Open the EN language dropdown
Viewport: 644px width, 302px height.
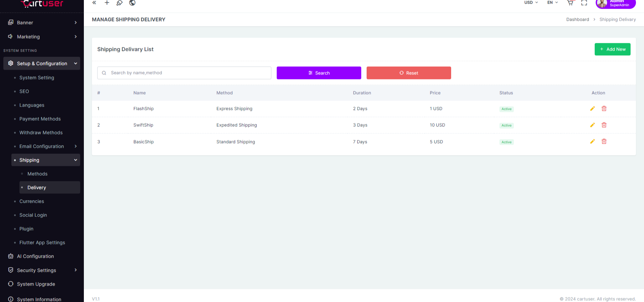click(x=552, y=3)
